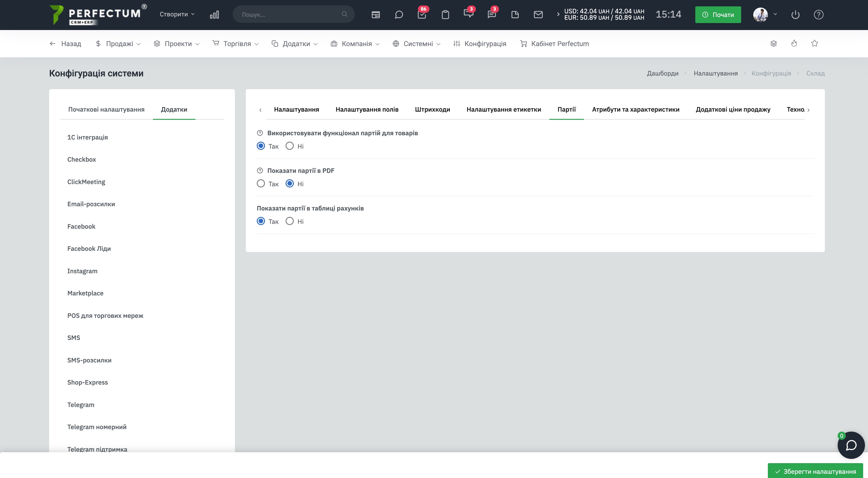Click the green Почати button

(718, 15)
